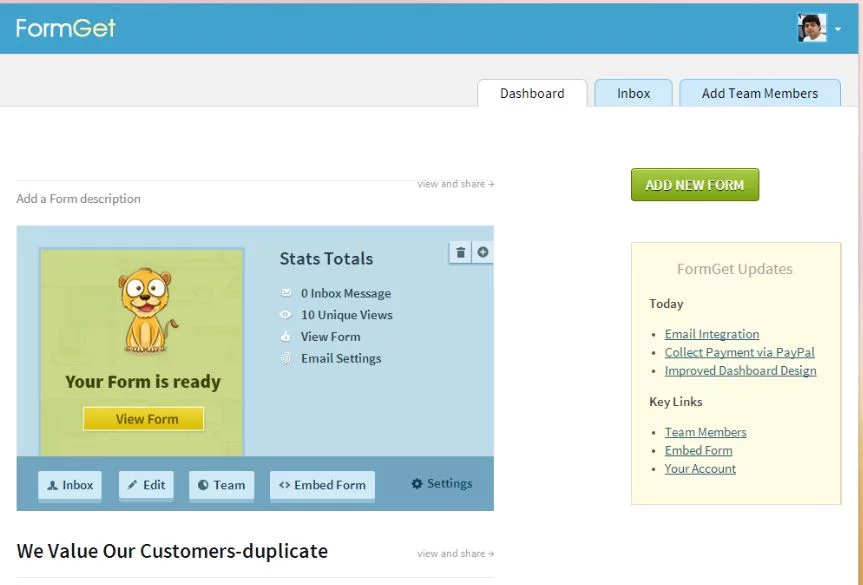The width and height of the screenshot is (863, 585).
Task: Click the Edit button with pencil
Action: [x=145, y=485]
